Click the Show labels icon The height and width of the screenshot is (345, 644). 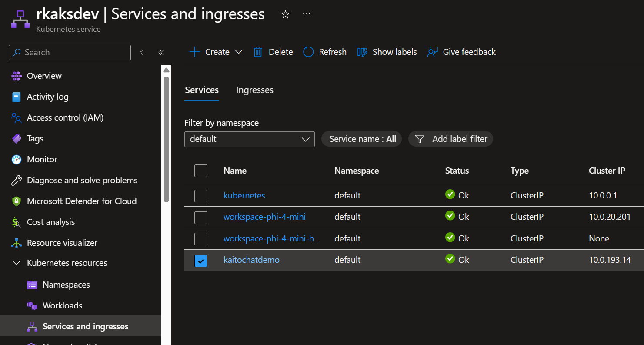coord(362,52)
